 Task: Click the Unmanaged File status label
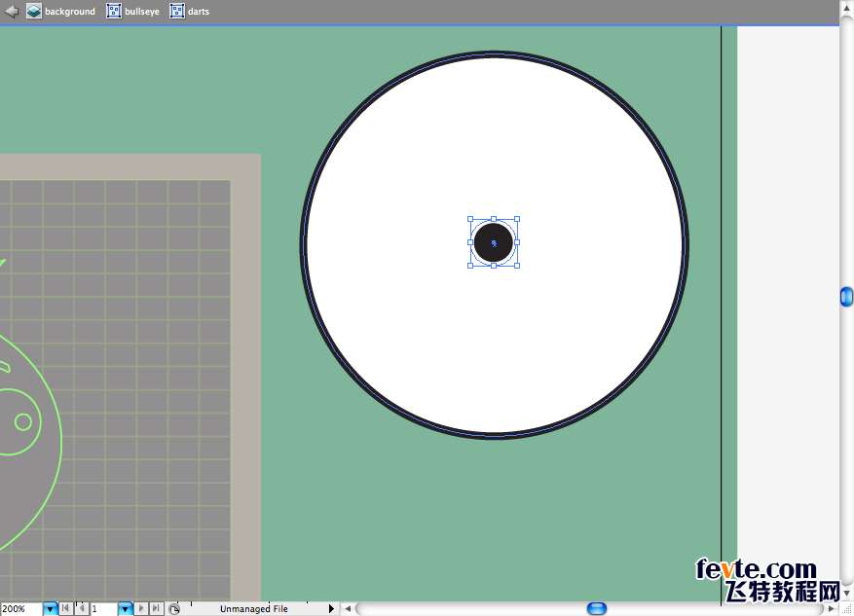coord(253,609)
